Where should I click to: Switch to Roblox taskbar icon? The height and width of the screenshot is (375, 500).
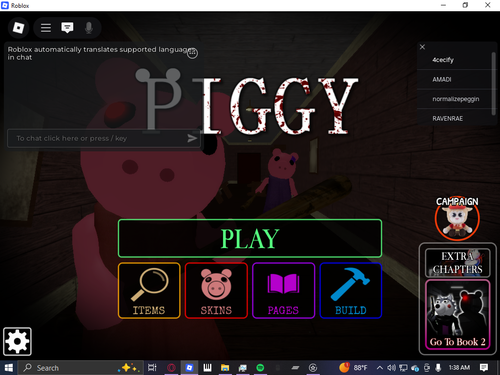tap(189, 368)
